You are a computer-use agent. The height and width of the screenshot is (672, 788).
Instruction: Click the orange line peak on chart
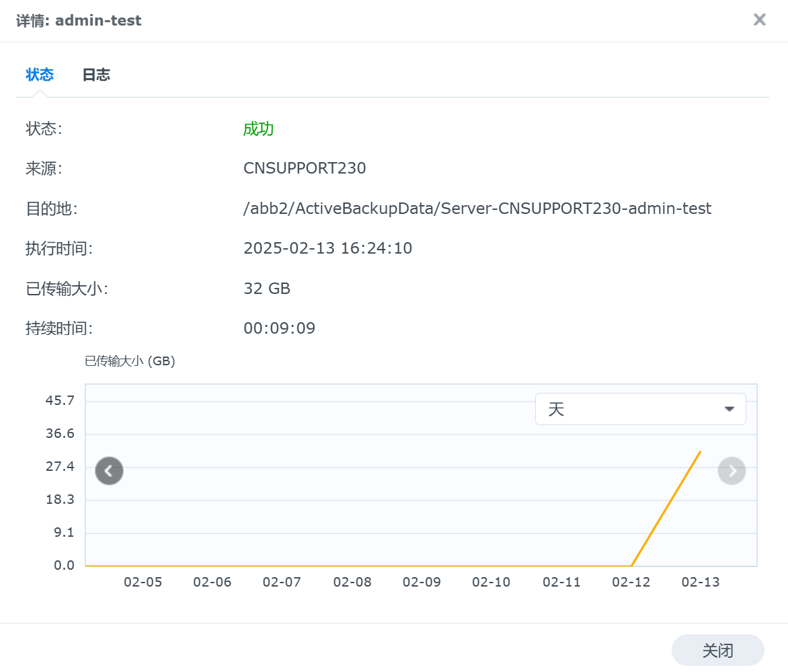[701, 452]
